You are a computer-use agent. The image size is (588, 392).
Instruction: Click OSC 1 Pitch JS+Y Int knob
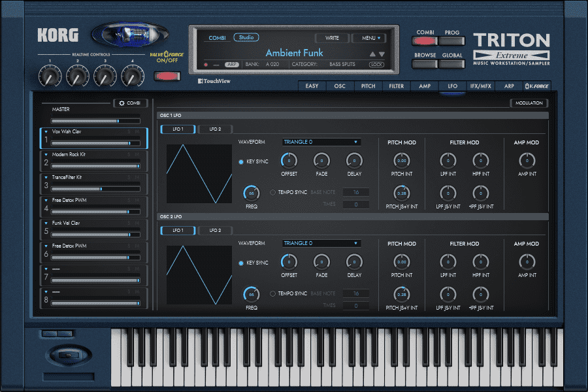[x=402, y=193]
